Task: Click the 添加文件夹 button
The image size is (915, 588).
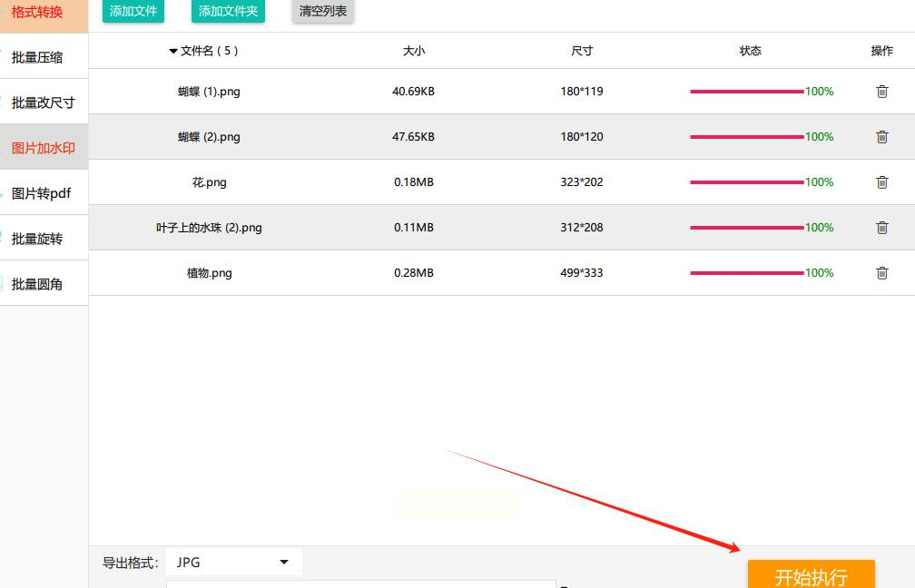Action: (228, 11)
